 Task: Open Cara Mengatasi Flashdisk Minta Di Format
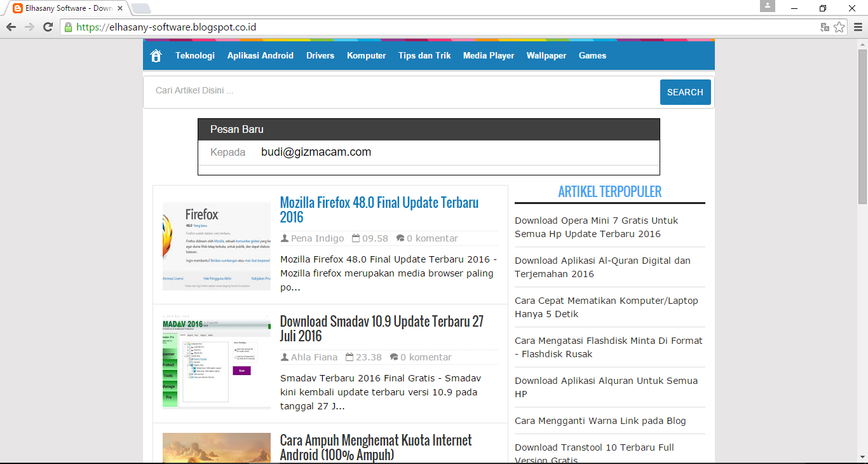(x=609, y=348)
